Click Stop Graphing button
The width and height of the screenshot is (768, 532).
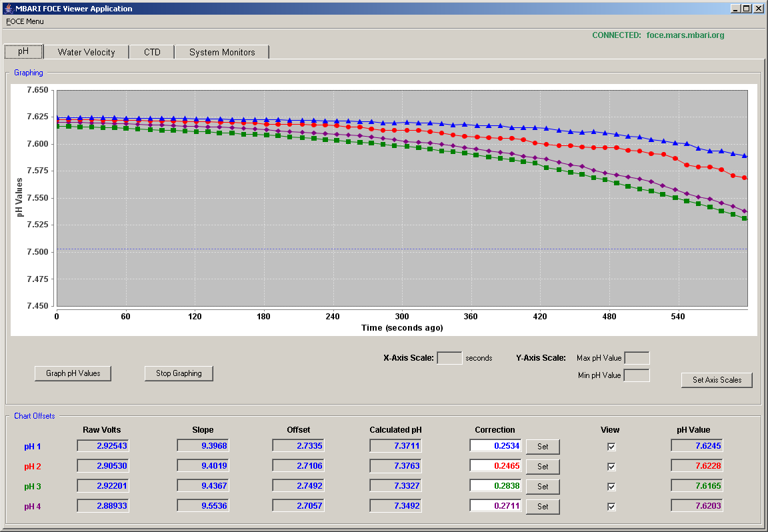[x=179, y=373]
